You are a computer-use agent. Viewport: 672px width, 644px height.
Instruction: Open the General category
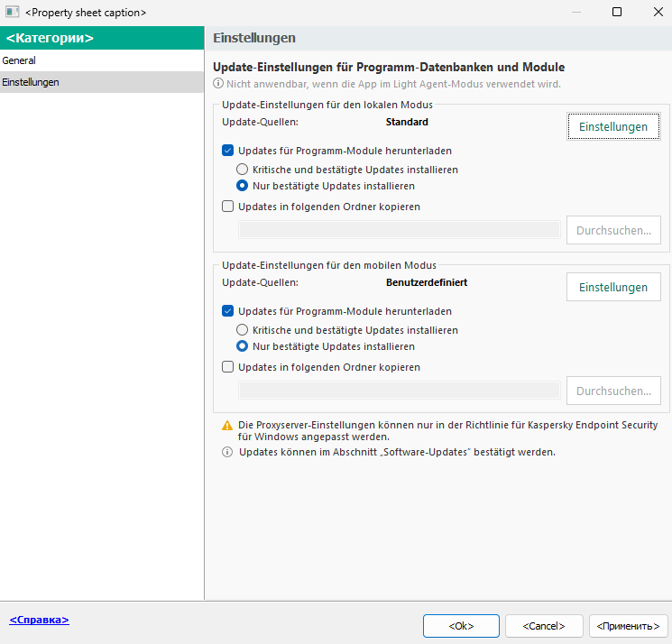click(x=20, y=60)
